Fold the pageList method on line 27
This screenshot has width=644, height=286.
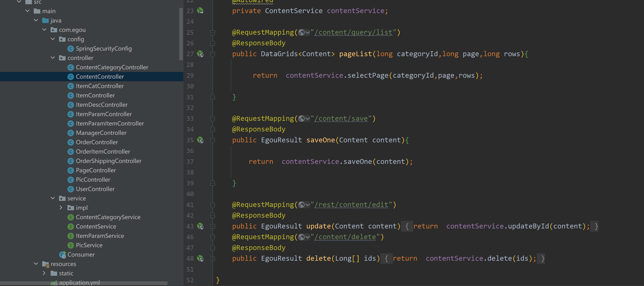213,54
